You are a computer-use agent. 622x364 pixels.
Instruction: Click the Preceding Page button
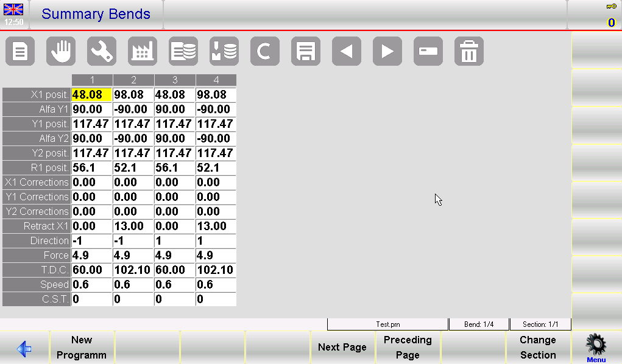click(408, 348)
